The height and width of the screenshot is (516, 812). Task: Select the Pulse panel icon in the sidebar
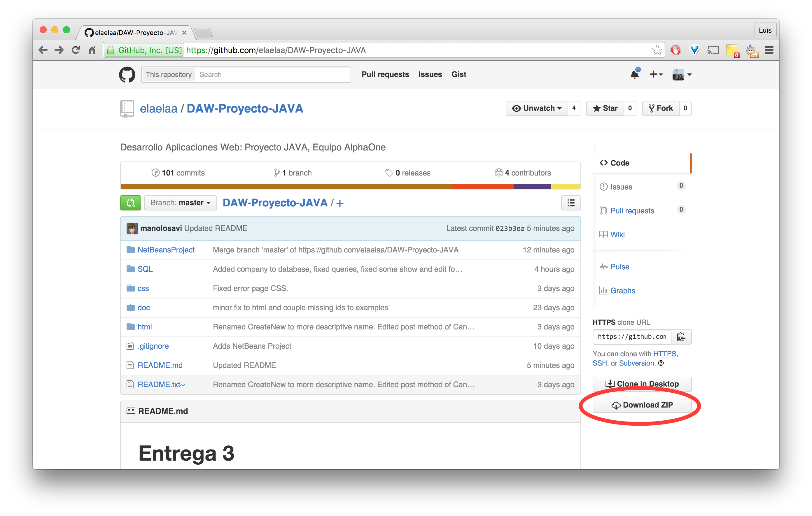(x=604, y=266)
